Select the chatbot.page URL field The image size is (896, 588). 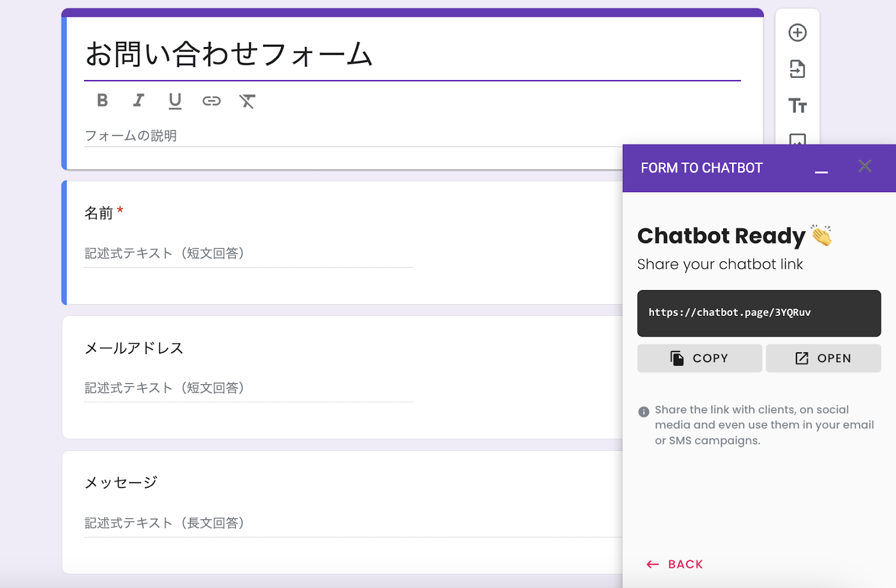[x=758, y=313]
